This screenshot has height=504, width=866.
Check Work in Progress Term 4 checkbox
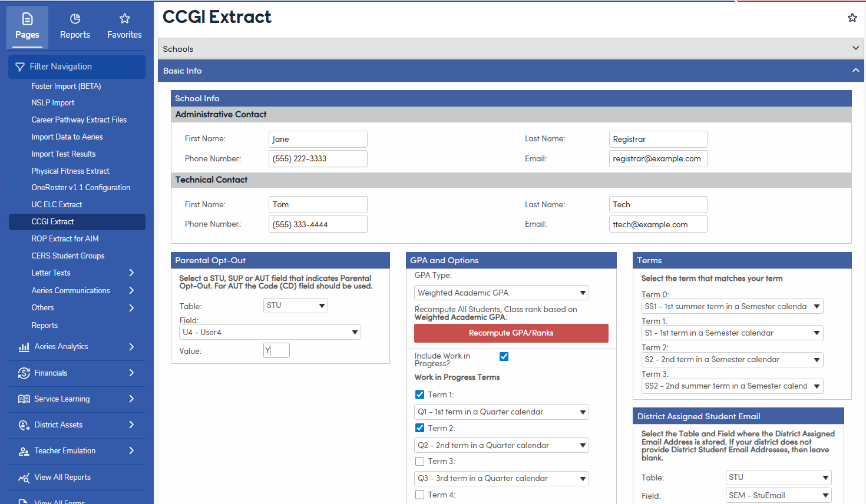pyautogui.click(x=419, y=495)
